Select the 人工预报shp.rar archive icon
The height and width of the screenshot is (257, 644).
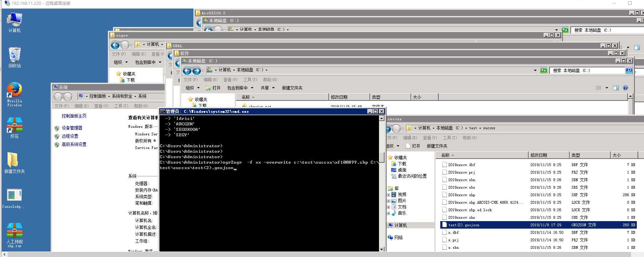pyautogui.click(x=14, y=235)
